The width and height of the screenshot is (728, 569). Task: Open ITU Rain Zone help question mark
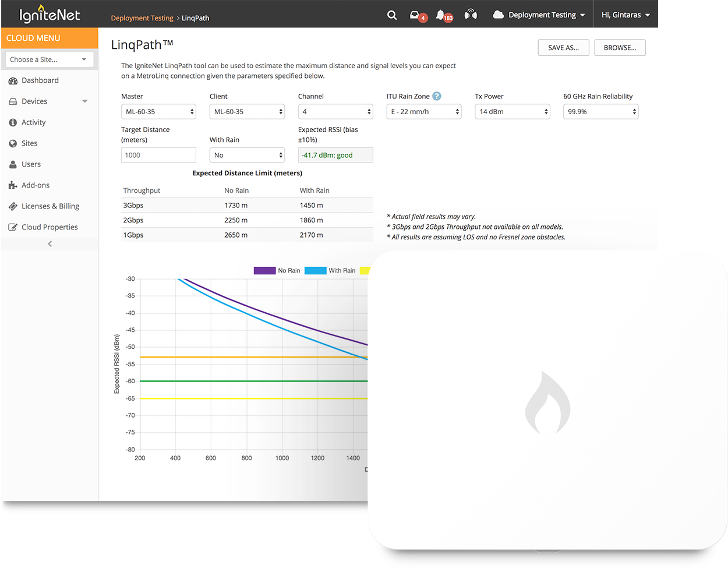(437, 96)
